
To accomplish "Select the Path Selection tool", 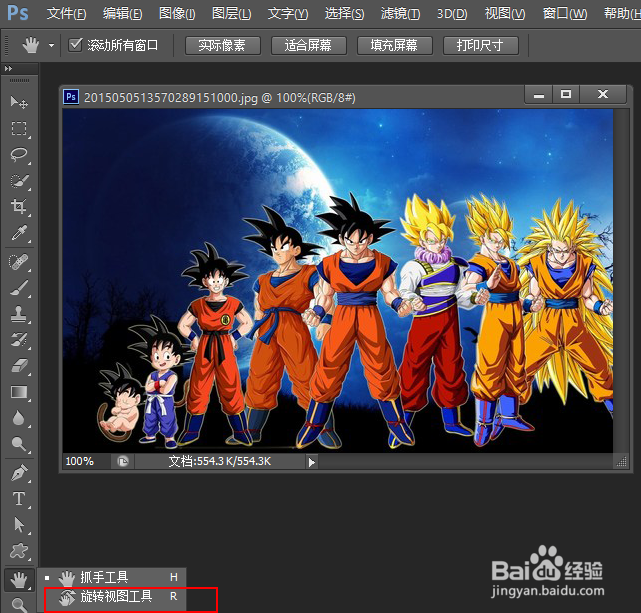I will (x=19, y=525).
